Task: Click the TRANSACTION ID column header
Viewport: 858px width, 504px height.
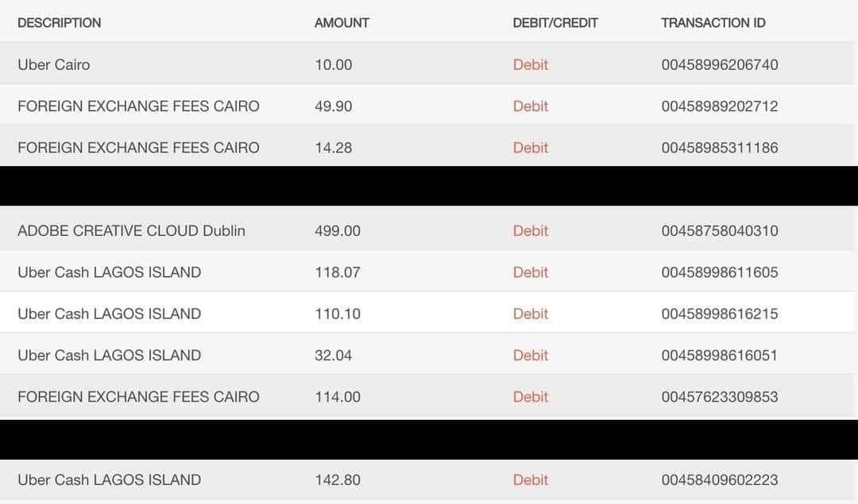Action: point(713,23)
